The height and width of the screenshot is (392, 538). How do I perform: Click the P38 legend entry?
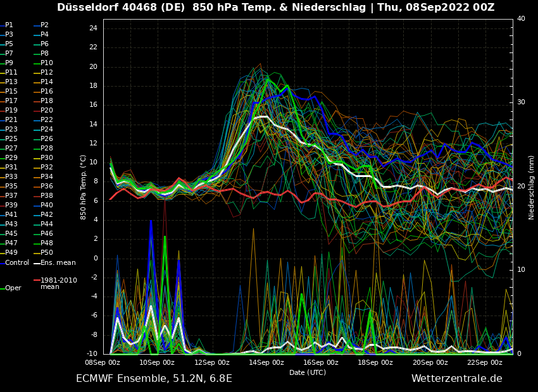coord(47,196)
